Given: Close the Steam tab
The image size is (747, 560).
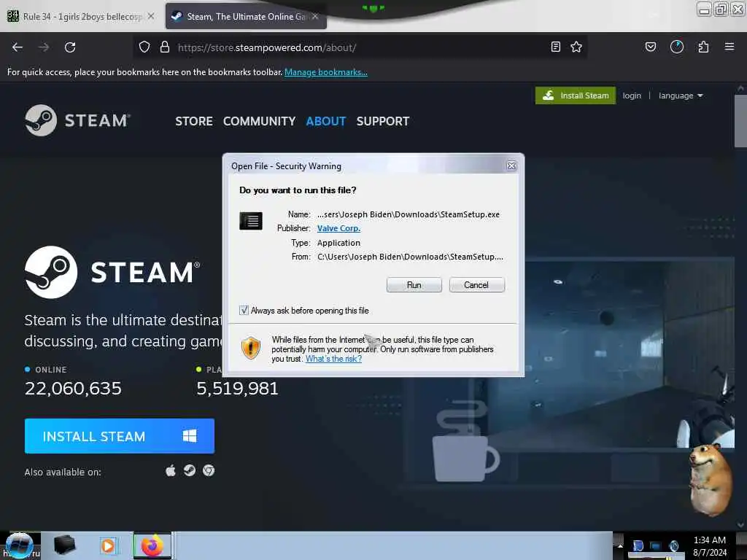Looking at the screenshot, I should [315, 17].
